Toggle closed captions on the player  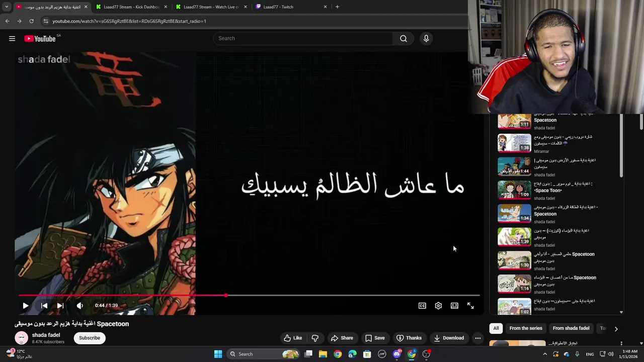point(422,306)
